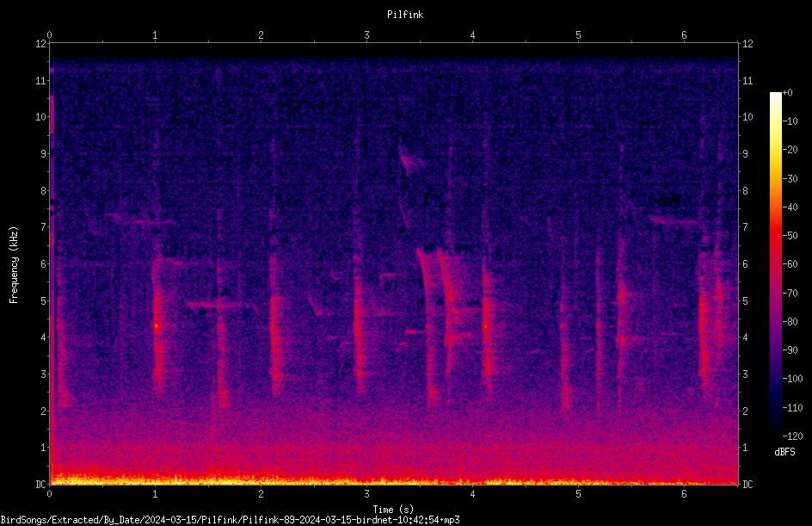Click the 9 kHz label on left axis
812x526 pixels.
(x=41, y=153)
